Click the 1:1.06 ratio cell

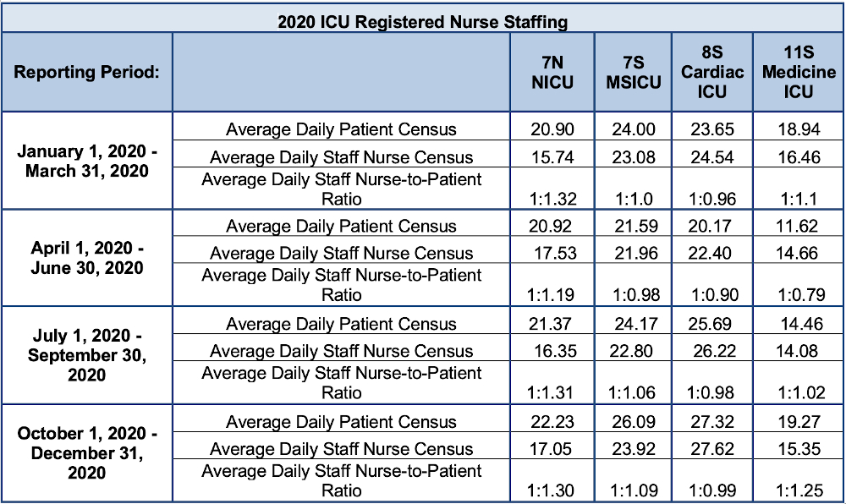point(632,392)
